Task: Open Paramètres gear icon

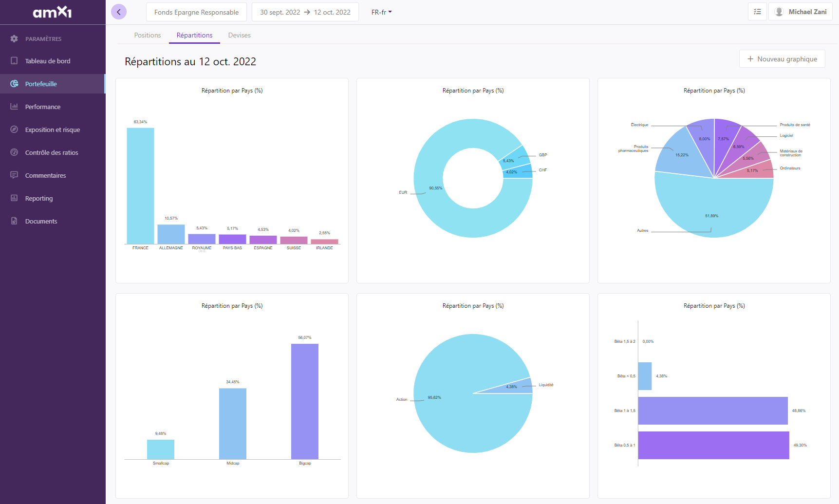Action: click(x=14, y=38)
